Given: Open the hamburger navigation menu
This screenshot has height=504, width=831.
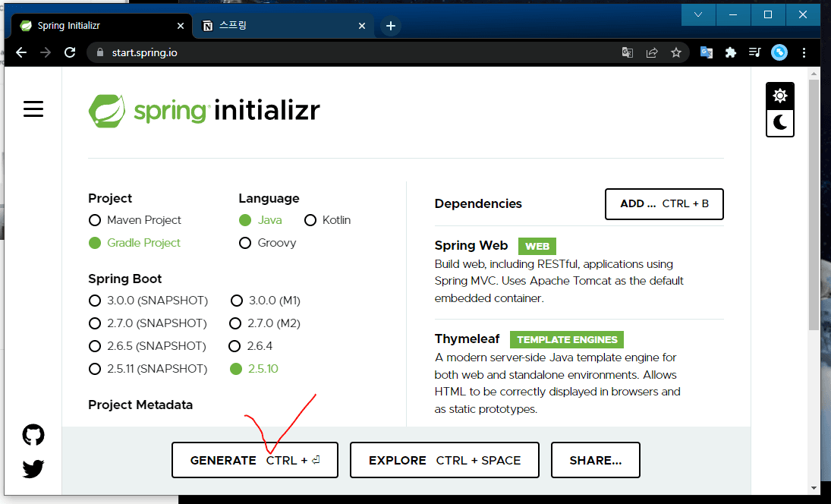Looking at the screenshot, I should tap(33, 109).
